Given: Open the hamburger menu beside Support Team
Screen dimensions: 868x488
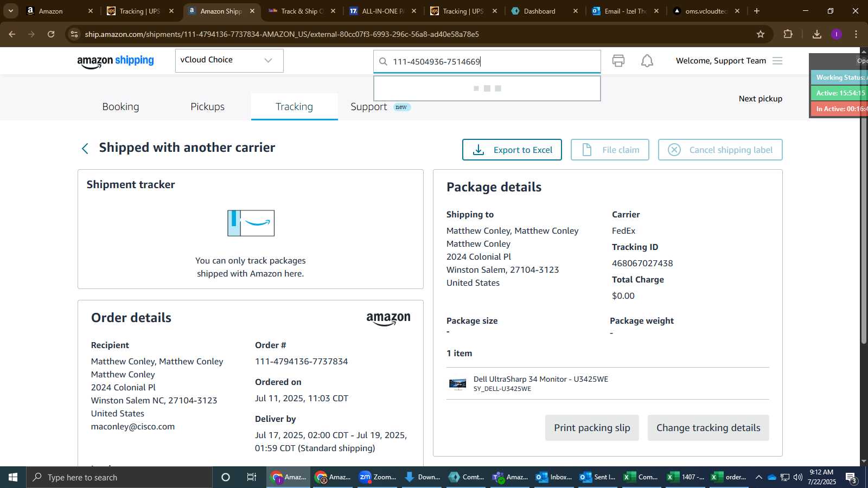Looking at the screenshot, I should pos(777,61).
